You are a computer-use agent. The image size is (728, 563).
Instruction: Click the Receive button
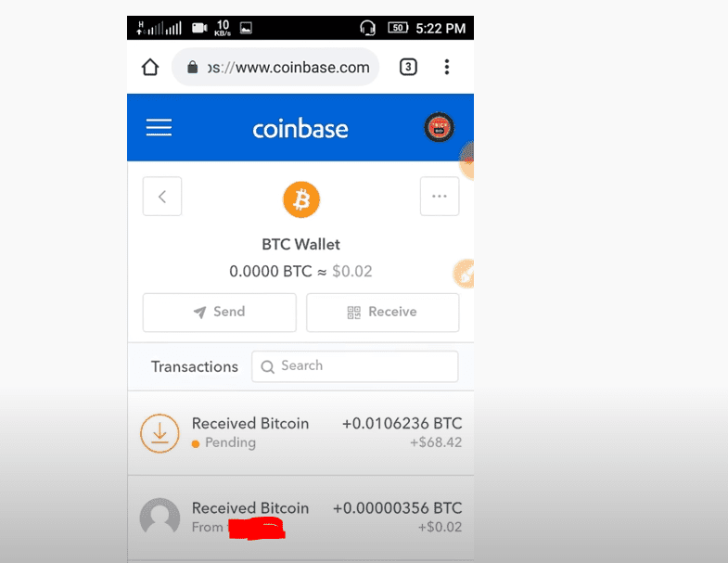click(x=383, y=313)
